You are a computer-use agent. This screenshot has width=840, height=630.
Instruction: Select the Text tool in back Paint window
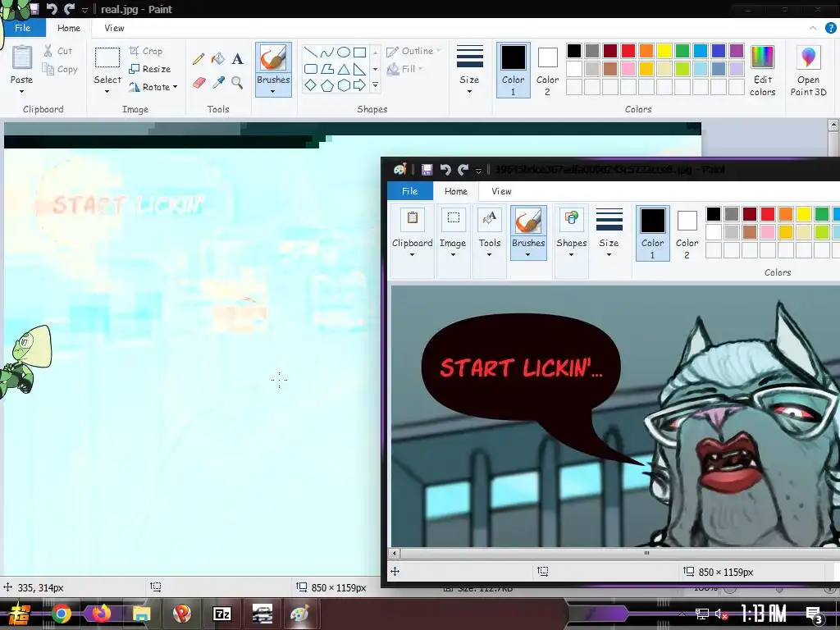pyautogui.click(x=237, y=58)
